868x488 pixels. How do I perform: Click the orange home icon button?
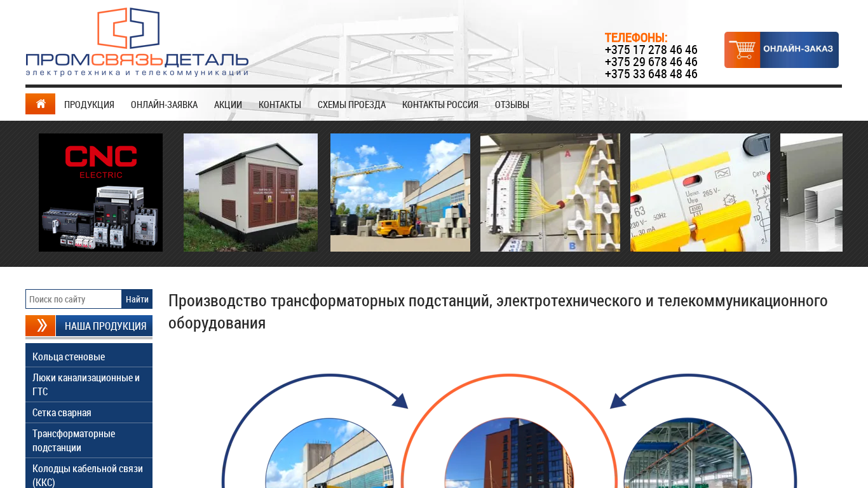[40, 104]
